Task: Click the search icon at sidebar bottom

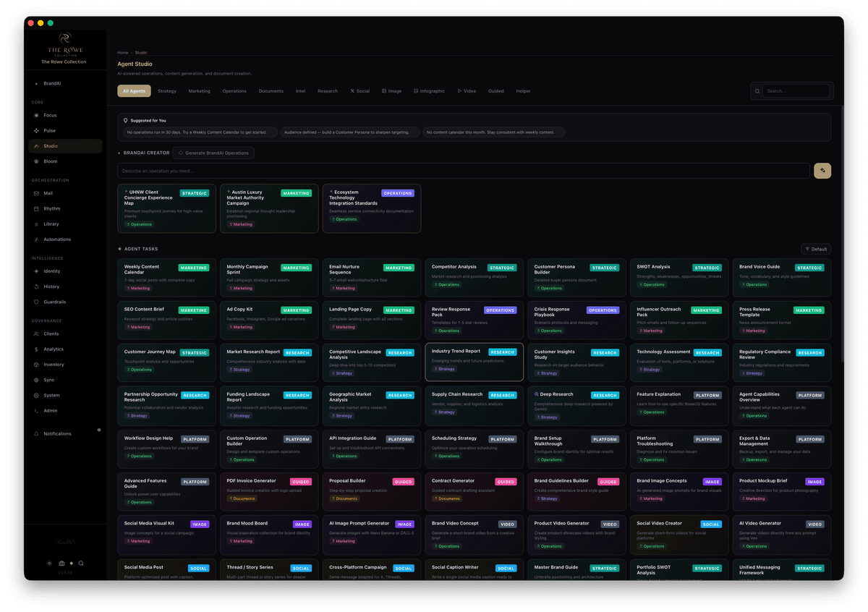Action: (81, 563)
